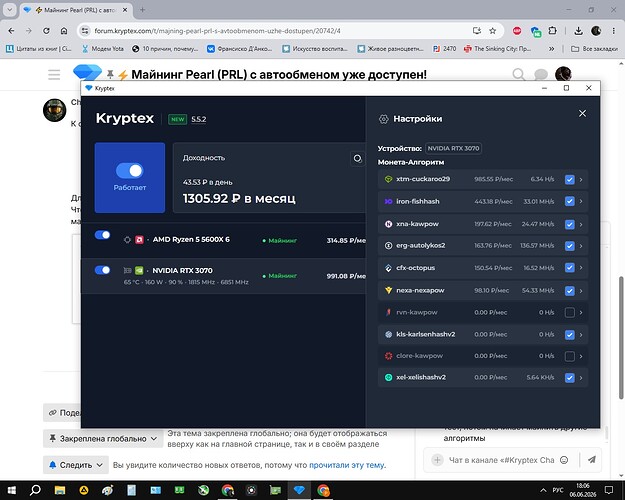Click the xel-xelishashv2 coin icon
625x500 pixels.
[388, 377]
